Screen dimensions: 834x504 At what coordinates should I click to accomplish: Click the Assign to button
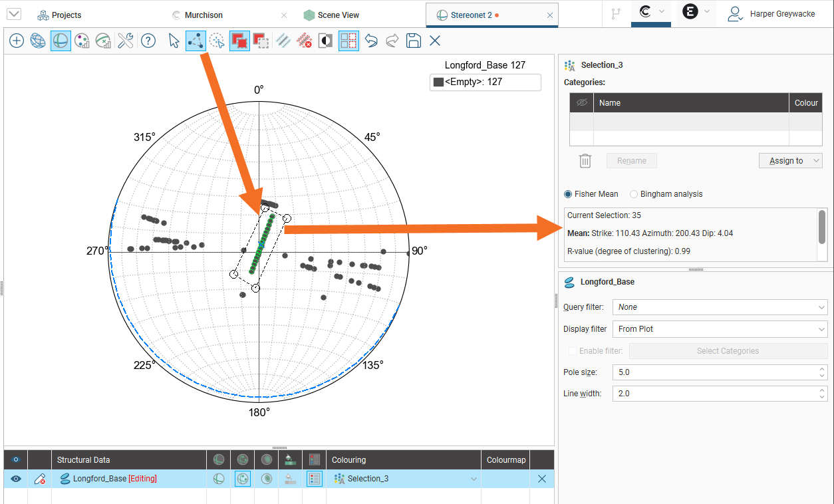[x=790, y=161]
